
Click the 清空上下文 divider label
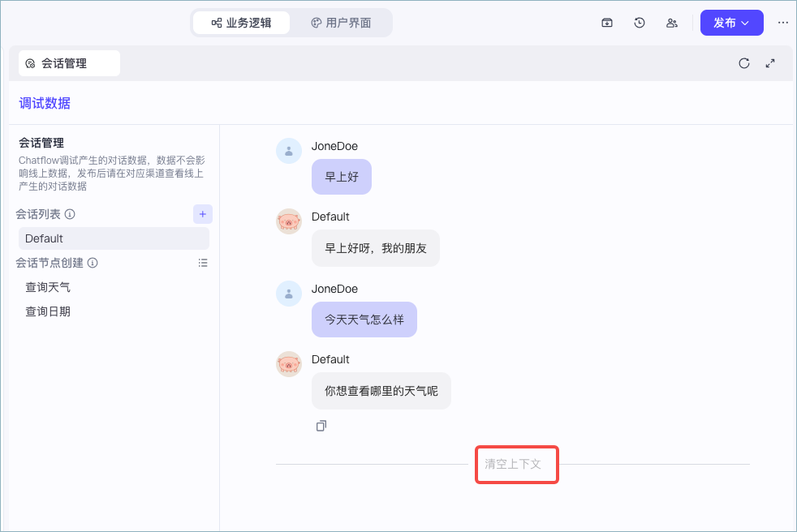[513, 464]
